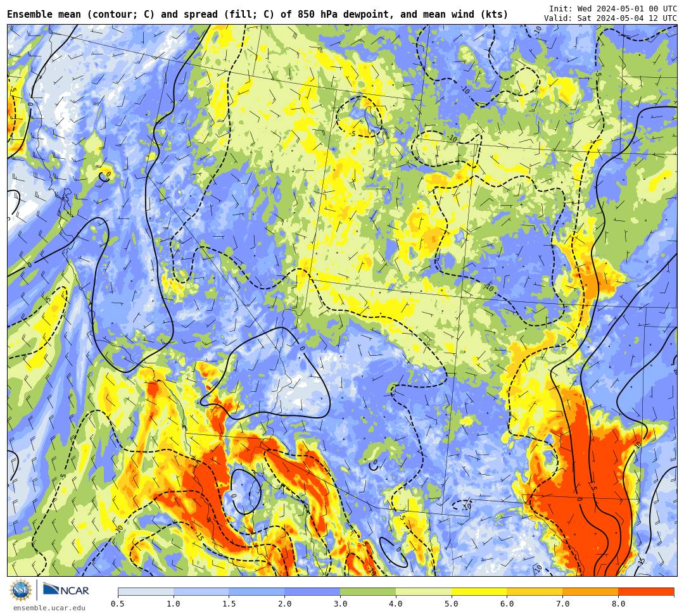Click the 4.0–5.0 pale yellow swatch
Image resolution: width=684 pixels, height=616 pixels.
424,591
